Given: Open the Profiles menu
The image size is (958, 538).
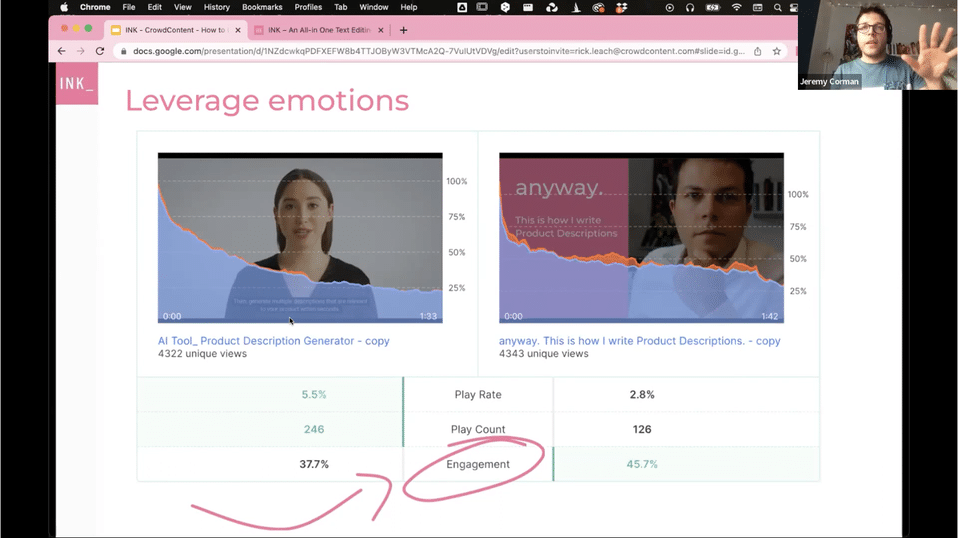Looking at the screenshot, I should (308, 7).
